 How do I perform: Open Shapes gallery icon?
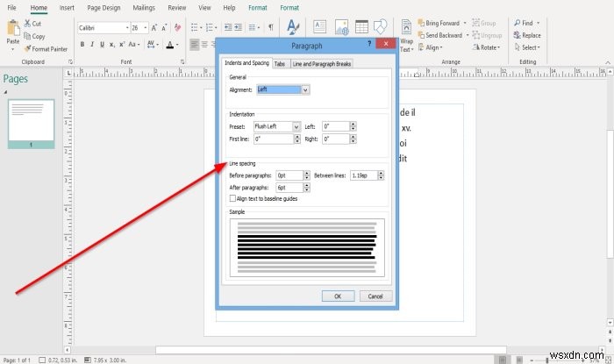click(380, 27)
